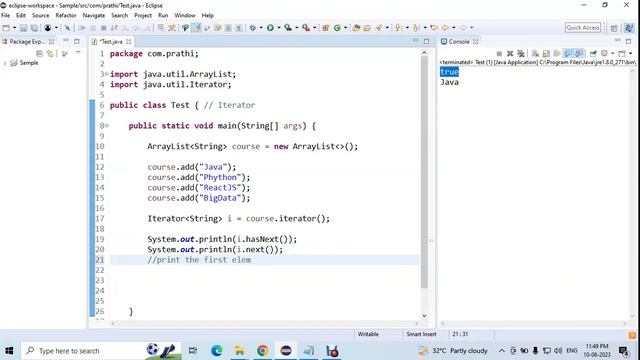Open the Debug dropdown arrow
Image resolution: width=640 pixels, height=360 pixels.
pos(261,28)
